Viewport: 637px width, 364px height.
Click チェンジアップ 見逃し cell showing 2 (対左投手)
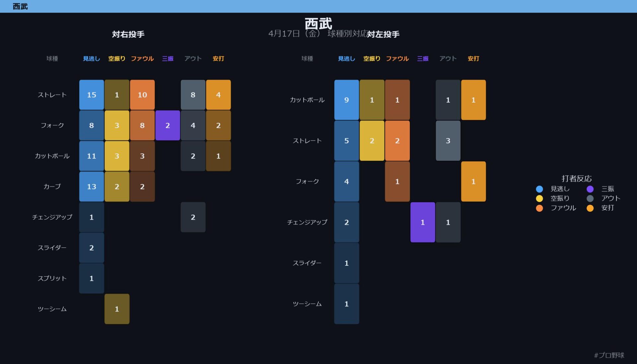coord(347,222)
